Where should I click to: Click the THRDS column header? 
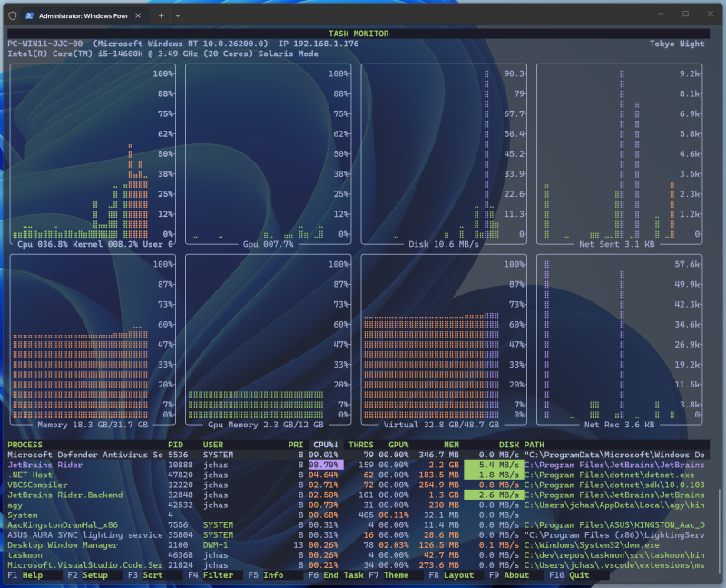tap(361, 445)
